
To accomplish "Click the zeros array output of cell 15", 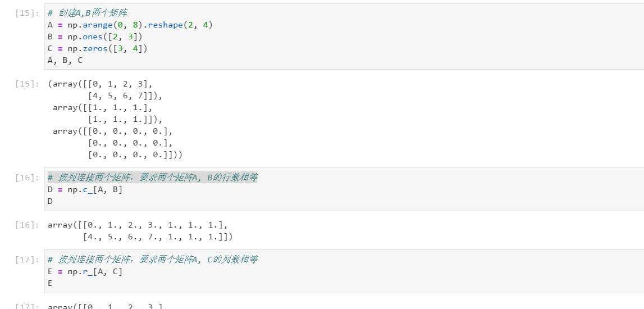I will coord(118,143).
